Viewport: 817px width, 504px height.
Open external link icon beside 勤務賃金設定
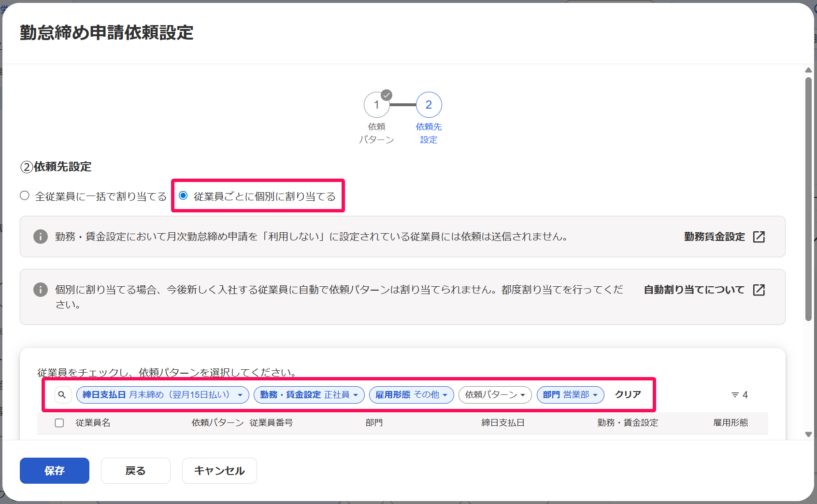pyautogui.click(x=759, y=237)
